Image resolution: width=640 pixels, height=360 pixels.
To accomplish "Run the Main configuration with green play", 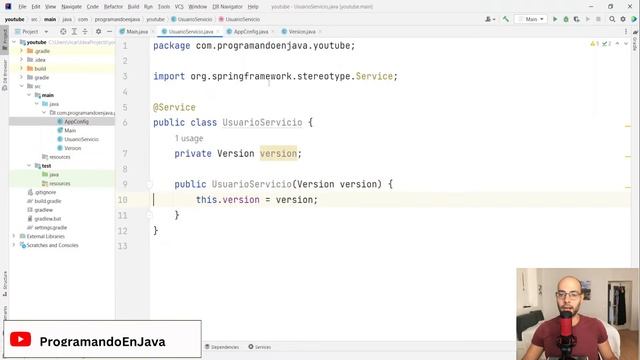I will coord(555,19).
